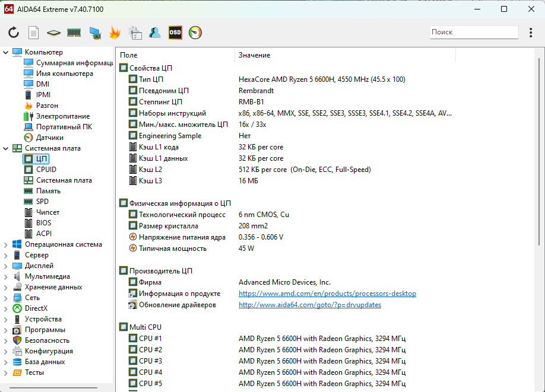Image resolution: width=545 pixels, height=392 pixels.
Task: Click the Refresh toolbar icon
Action: tap(14, 33)
